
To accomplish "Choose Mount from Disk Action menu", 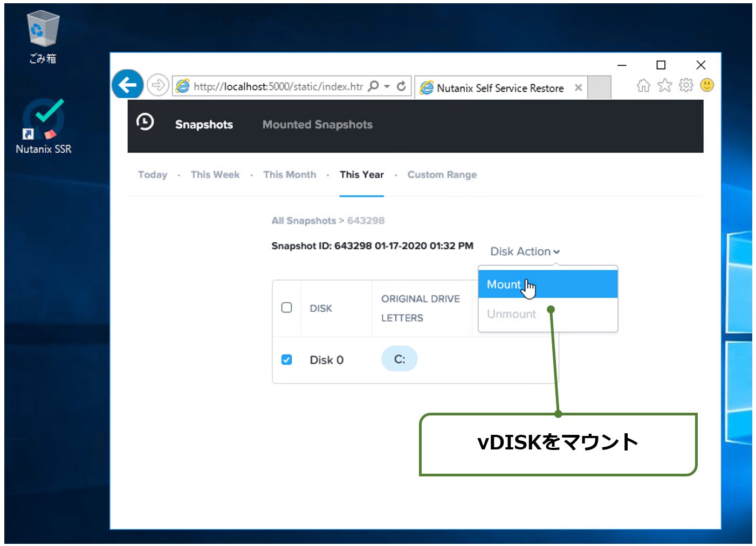I will [x=548, y=284].
